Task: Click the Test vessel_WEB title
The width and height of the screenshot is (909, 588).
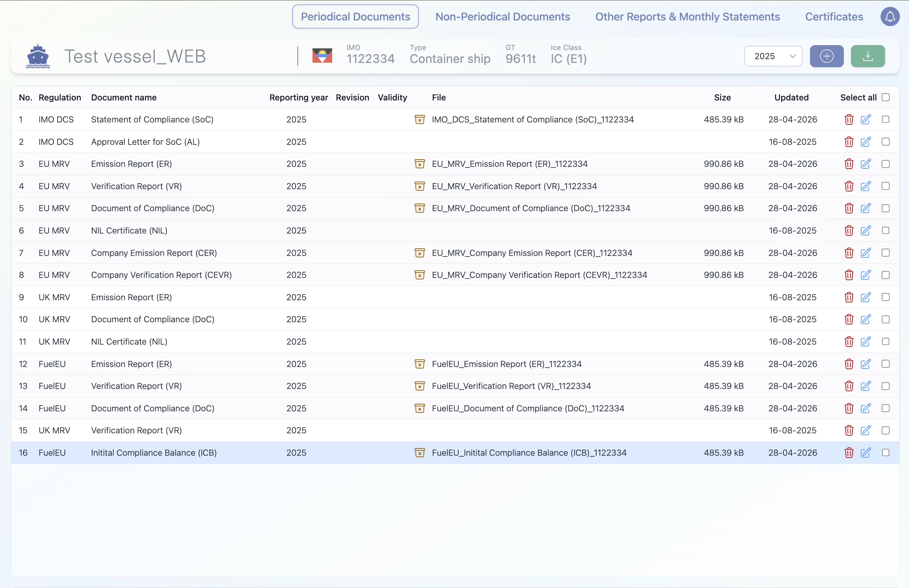Action: [x=135, y=56]
